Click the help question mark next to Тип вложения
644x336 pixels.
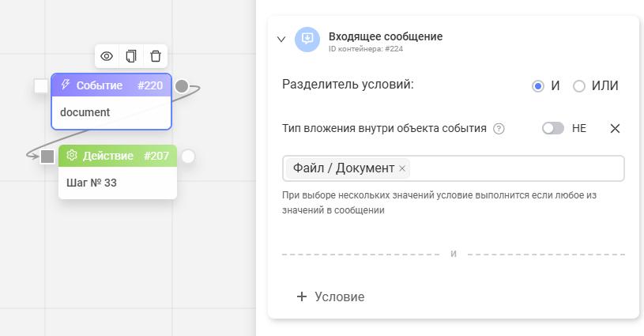pyautogui.click(x=499, y=129)
